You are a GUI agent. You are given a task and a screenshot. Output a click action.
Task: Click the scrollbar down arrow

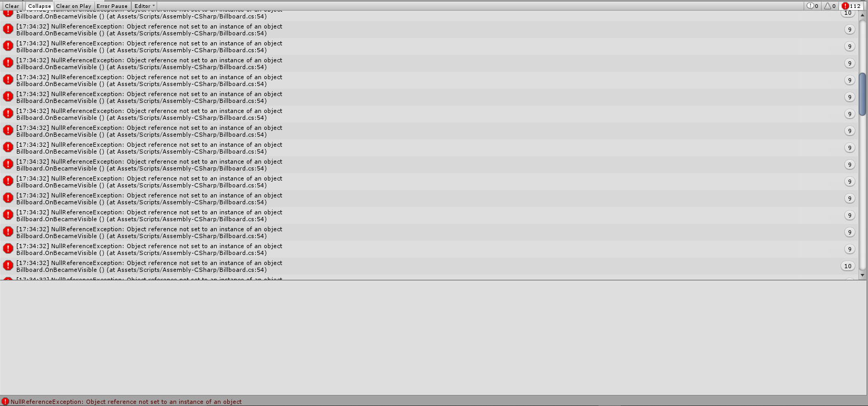click(x=863, y=275)
